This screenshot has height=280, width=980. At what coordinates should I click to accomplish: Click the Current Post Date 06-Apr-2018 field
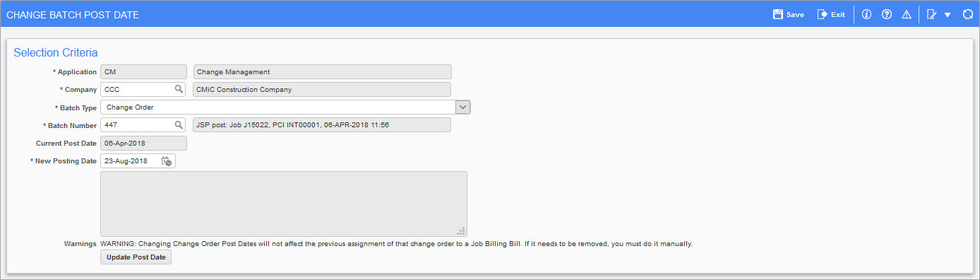pyautogui.click(x=143, y=144)
